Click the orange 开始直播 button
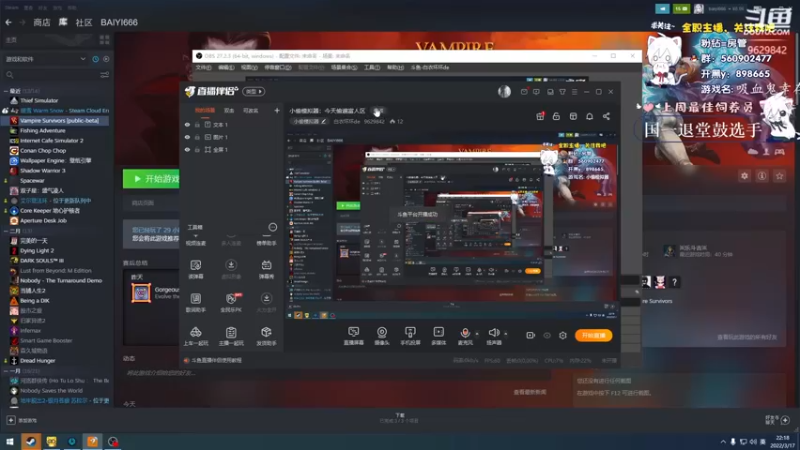This screenshot has width=800, height=450. click(x=593, y=335)
